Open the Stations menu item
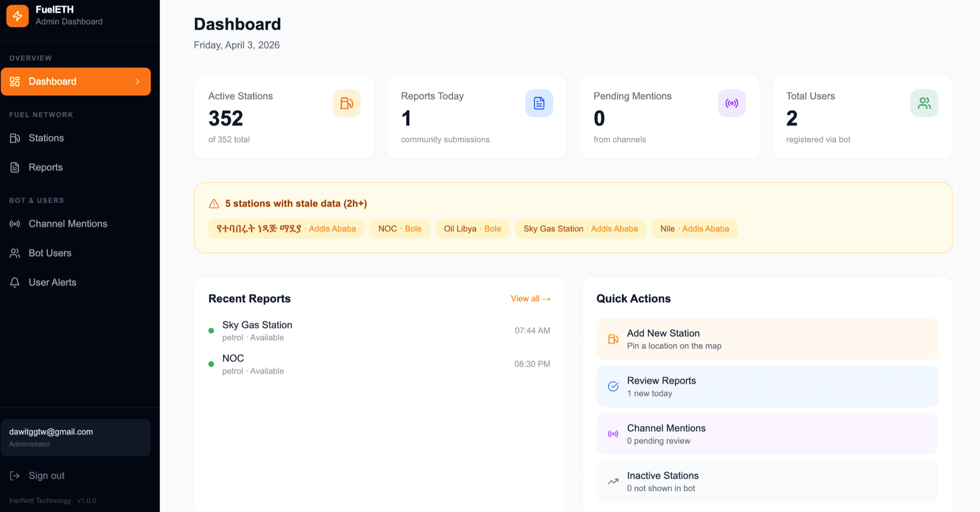 [x=76, y=138]
